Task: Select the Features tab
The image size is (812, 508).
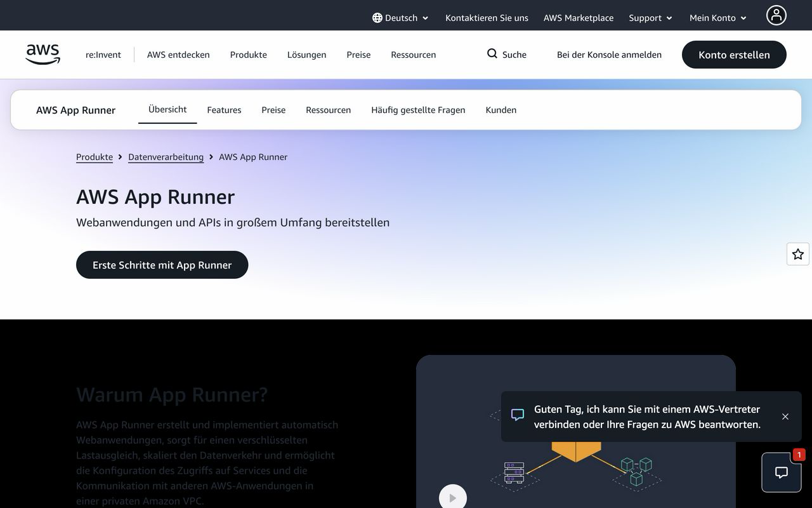Action: click(x=224, y=110)
